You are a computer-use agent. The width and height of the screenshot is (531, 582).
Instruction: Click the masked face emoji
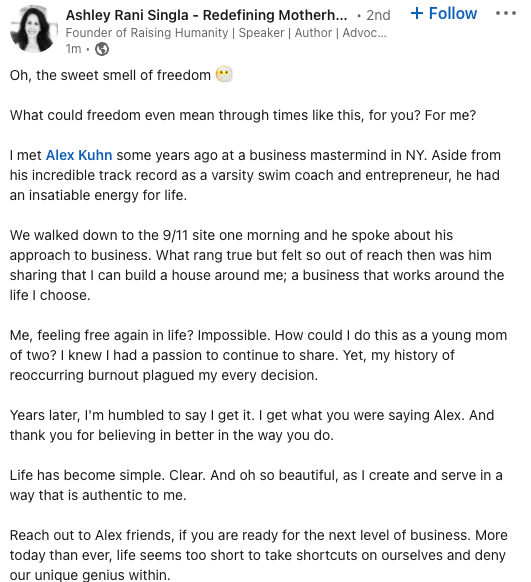click(x=224, y=74)
